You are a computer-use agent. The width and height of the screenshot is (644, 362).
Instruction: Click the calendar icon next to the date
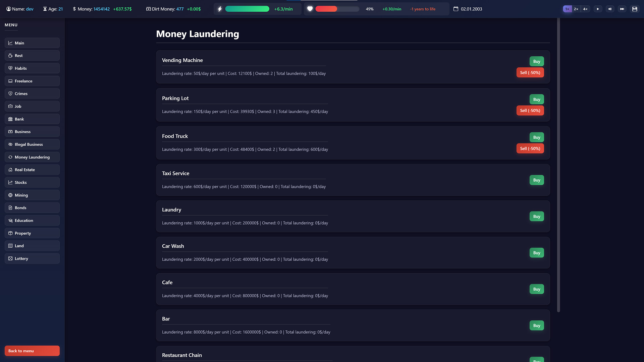(x=455, y=9)
